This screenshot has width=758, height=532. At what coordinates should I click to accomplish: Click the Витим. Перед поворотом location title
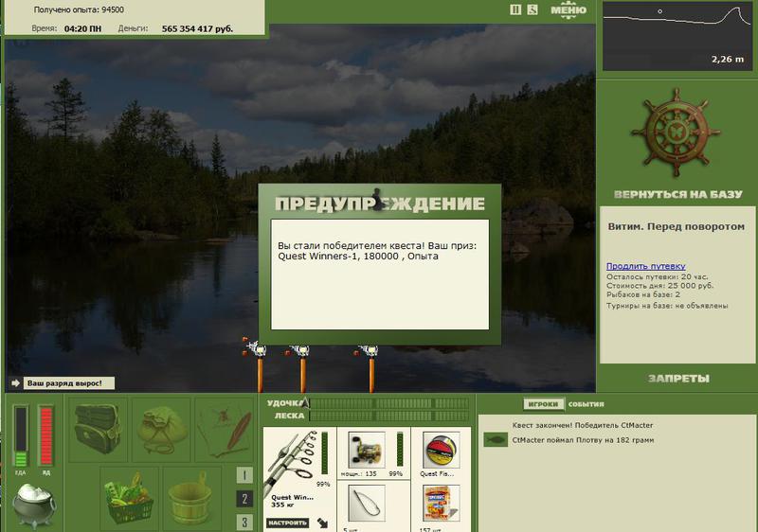[x=677, y=226]
